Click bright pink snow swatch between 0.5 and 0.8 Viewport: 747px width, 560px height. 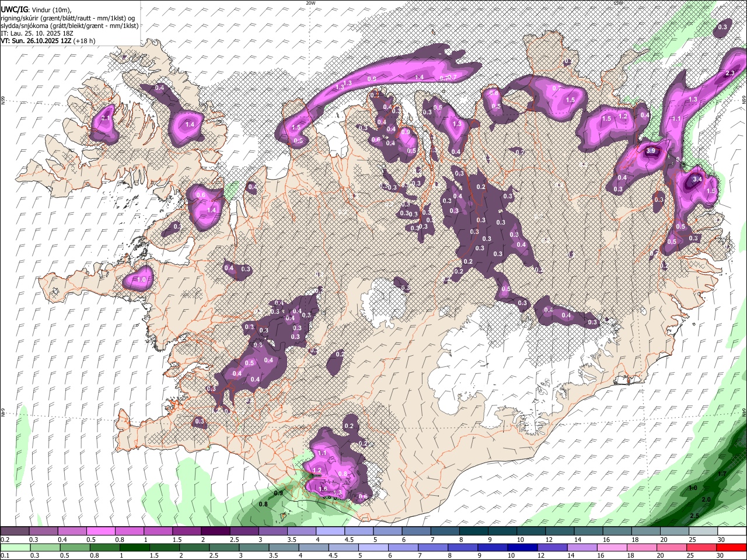click(100, 531)
